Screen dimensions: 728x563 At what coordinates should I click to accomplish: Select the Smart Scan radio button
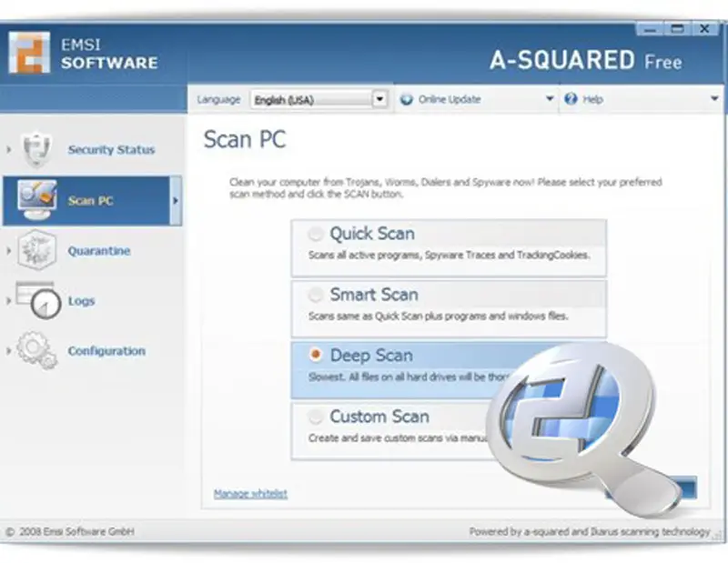tap(316, 295)
